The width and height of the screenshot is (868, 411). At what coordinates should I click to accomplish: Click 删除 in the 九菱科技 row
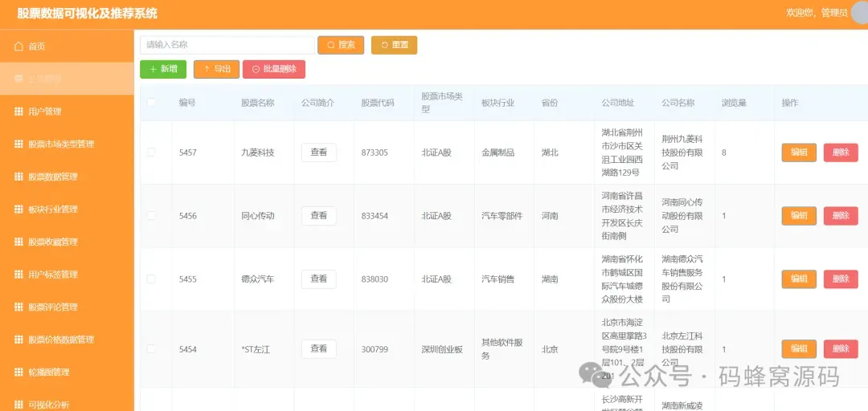pos(841,153)
